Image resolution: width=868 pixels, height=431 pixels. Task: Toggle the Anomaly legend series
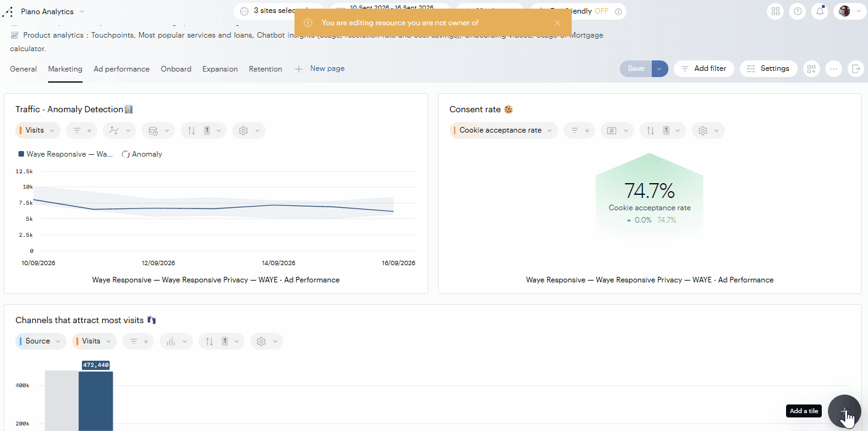pyautogui.click(x=142, y=154)
